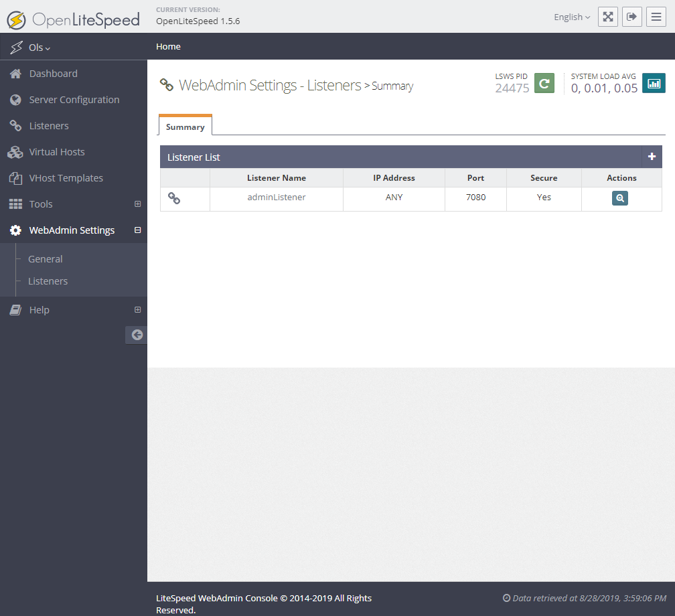
Task: Open Server Configuration menu item
Action: pos(74,100)
